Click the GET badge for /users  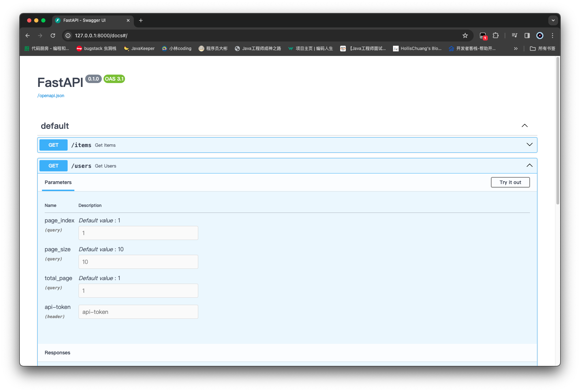click(54, 166)
